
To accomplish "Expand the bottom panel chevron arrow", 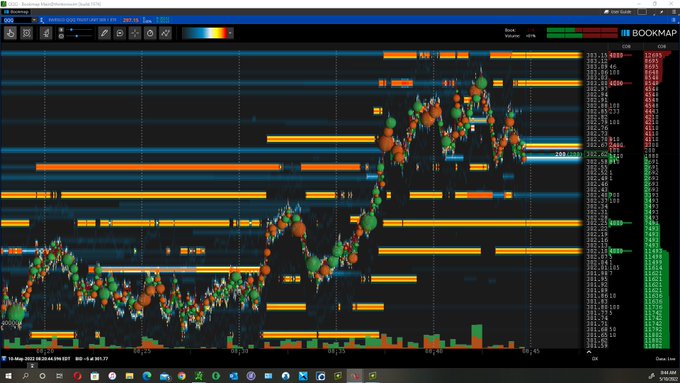I will [x=588, y=352].
